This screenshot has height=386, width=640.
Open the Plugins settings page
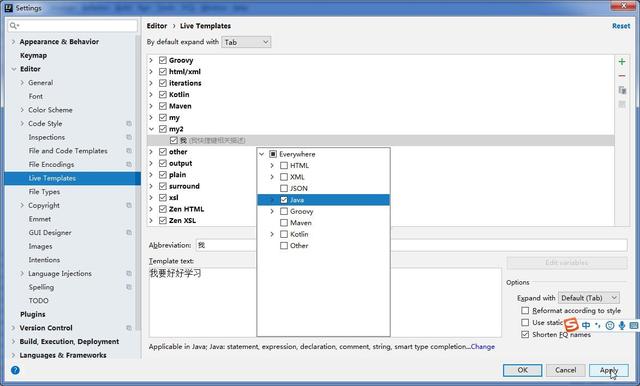pos(33,314)
